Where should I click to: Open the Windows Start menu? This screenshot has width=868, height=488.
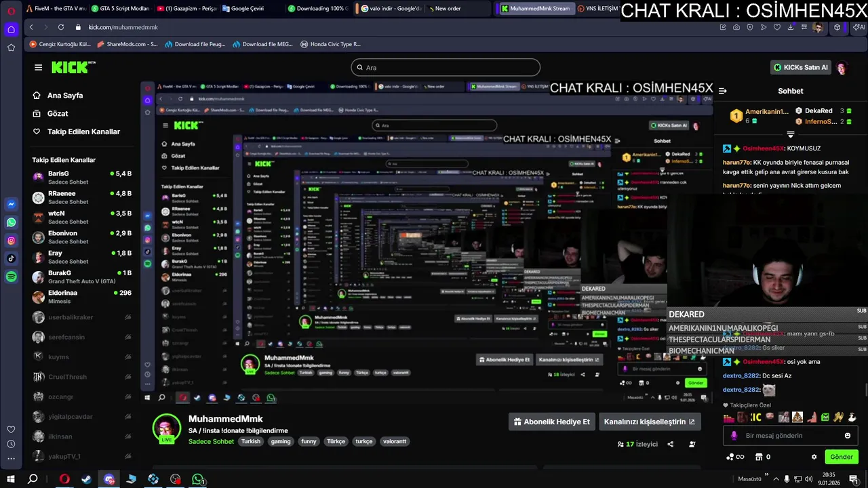(11, 479)
